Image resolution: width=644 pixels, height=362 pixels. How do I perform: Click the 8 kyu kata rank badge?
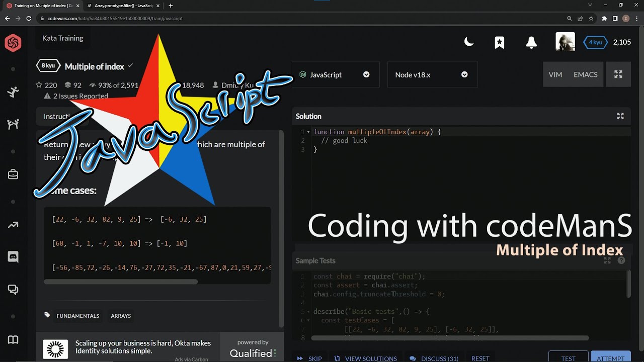[x=48, y=66]
